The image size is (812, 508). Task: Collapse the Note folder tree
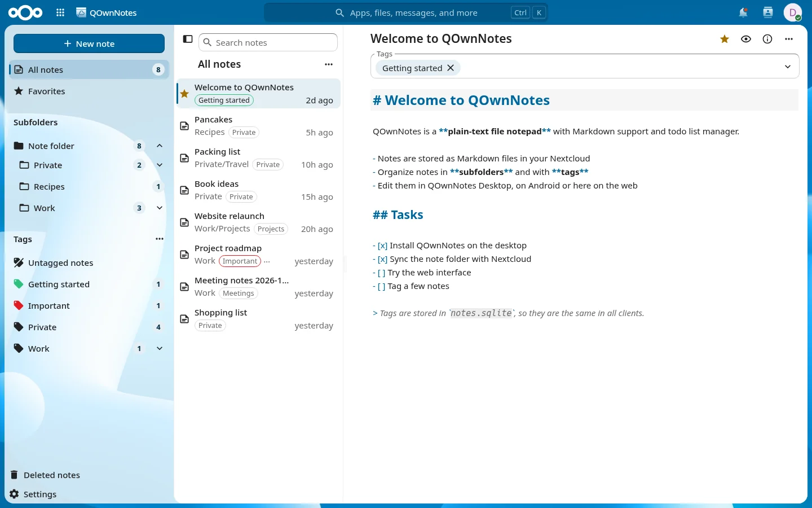coord(160,146)
